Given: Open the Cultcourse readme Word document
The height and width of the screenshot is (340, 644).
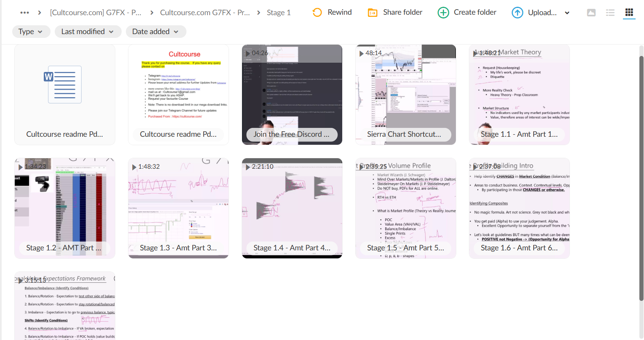Looking at the screenshot, I should (x=65, y=95).
